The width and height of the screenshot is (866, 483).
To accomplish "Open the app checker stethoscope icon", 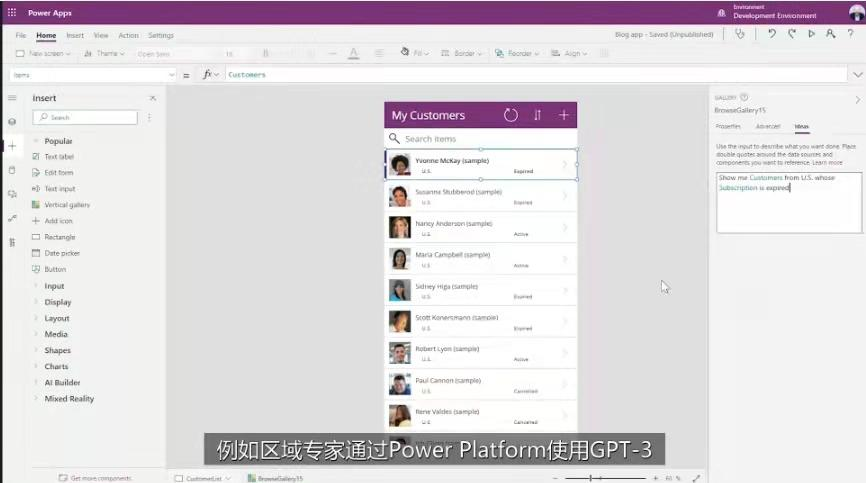I will pos(740,34).
